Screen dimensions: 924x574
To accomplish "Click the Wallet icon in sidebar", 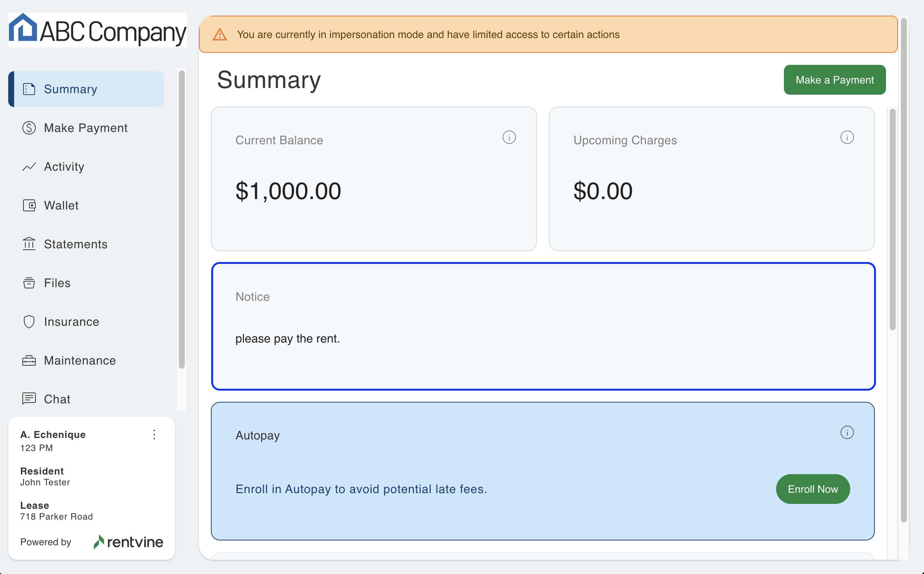I will click(x=29, y=205).
